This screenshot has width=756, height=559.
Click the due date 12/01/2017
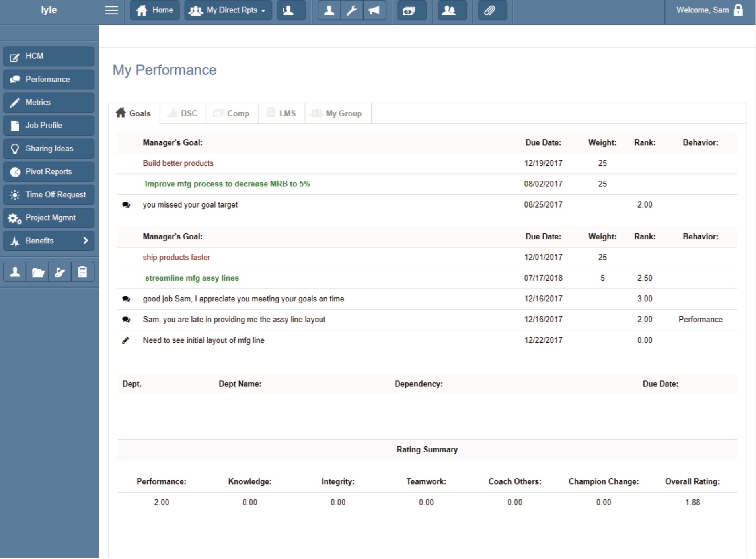coord(543,258)
